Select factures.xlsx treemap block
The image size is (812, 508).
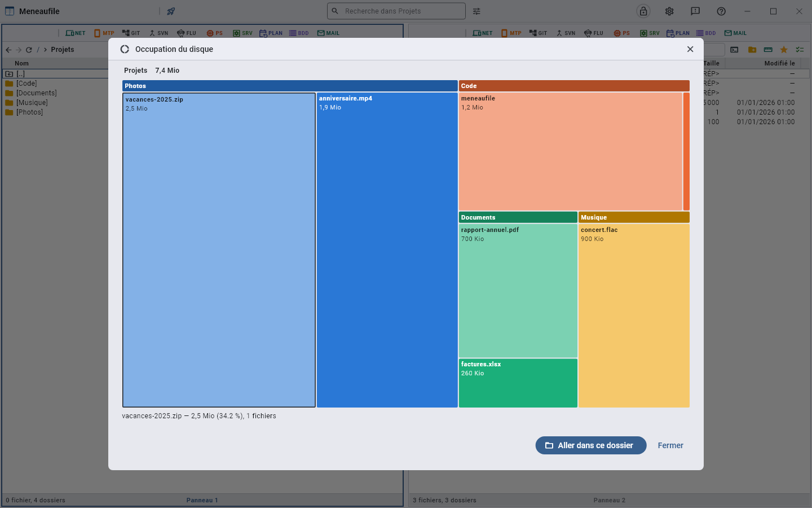click(518, 383)
